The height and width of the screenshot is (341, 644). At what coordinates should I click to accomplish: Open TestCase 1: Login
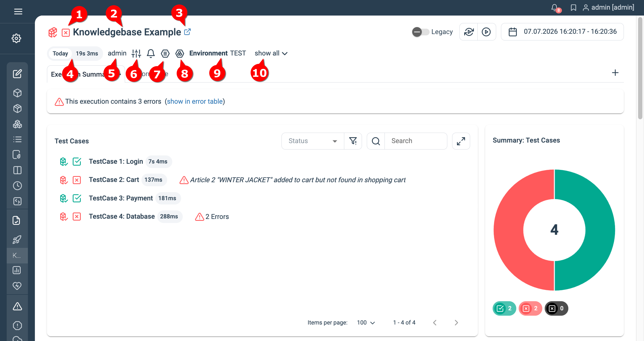pos(116,161)
